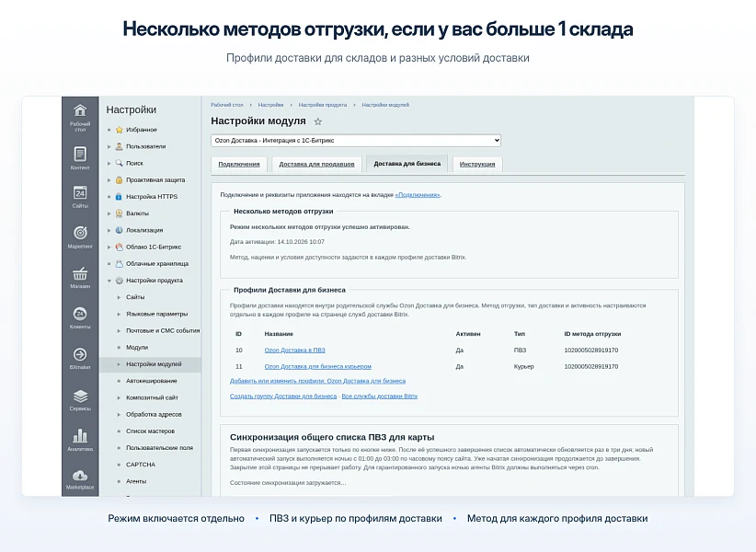
Task: Click the Облачные хранилища icon
Action: coord(119,264)
